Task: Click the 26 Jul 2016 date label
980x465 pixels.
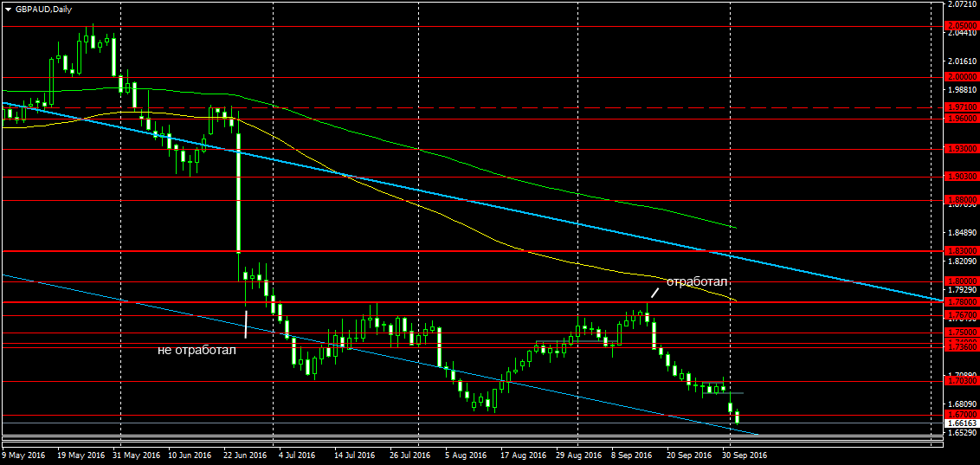Action: [409, 455]
